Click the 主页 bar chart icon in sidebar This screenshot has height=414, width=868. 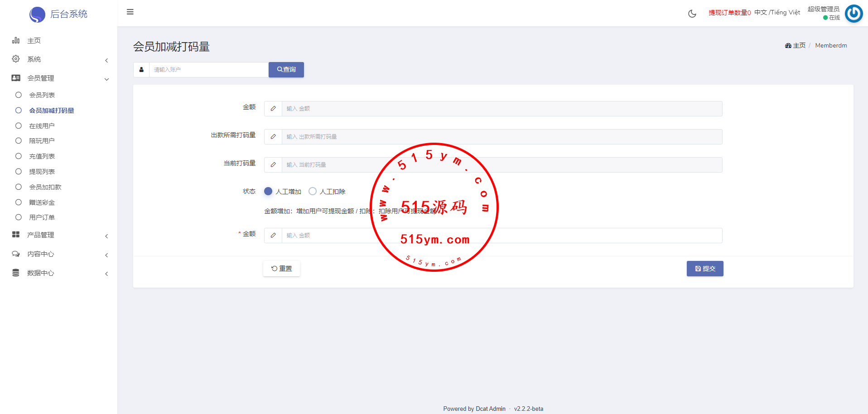tap(16, 40)
